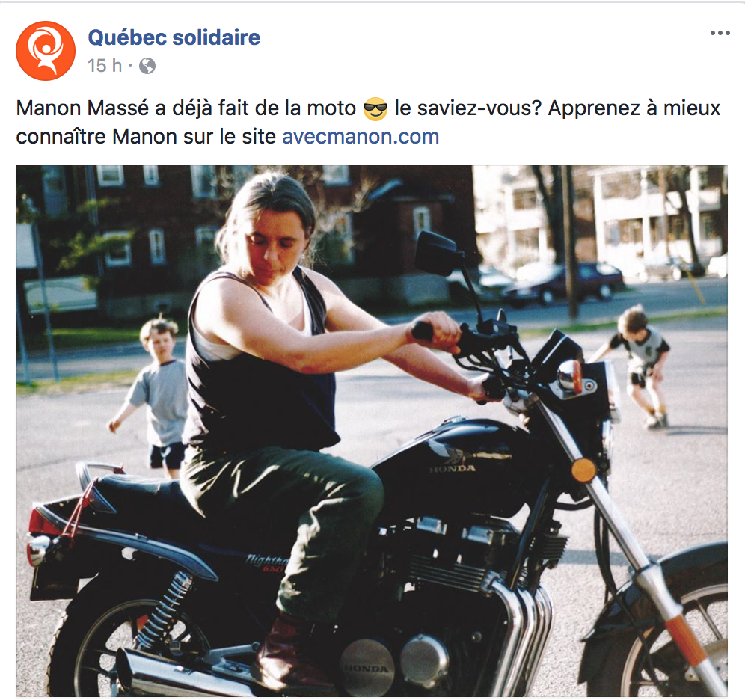Open the post's 15 h timestamp
Screen dimensions: 745x700
[x=105, y=66]
